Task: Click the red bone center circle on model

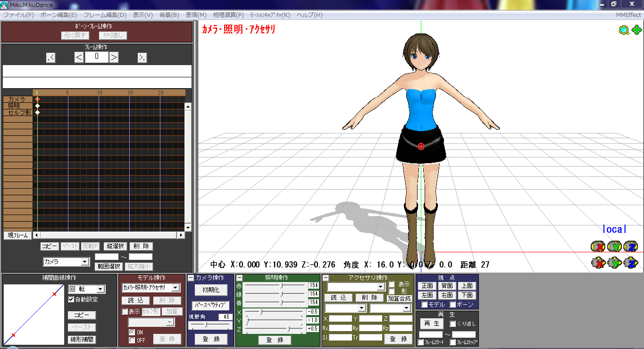Action: pos(421,146)
